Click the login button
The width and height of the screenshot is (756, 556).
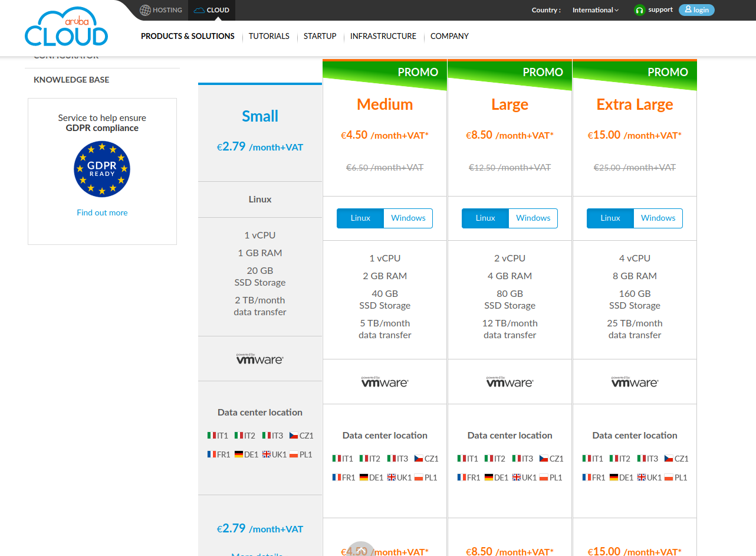point(696,10)
